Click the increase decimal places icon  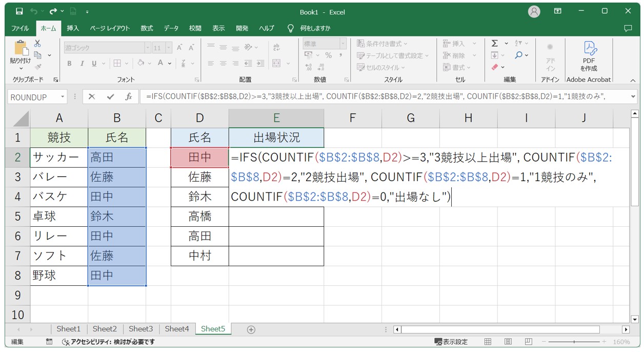[x=309, y=67]
